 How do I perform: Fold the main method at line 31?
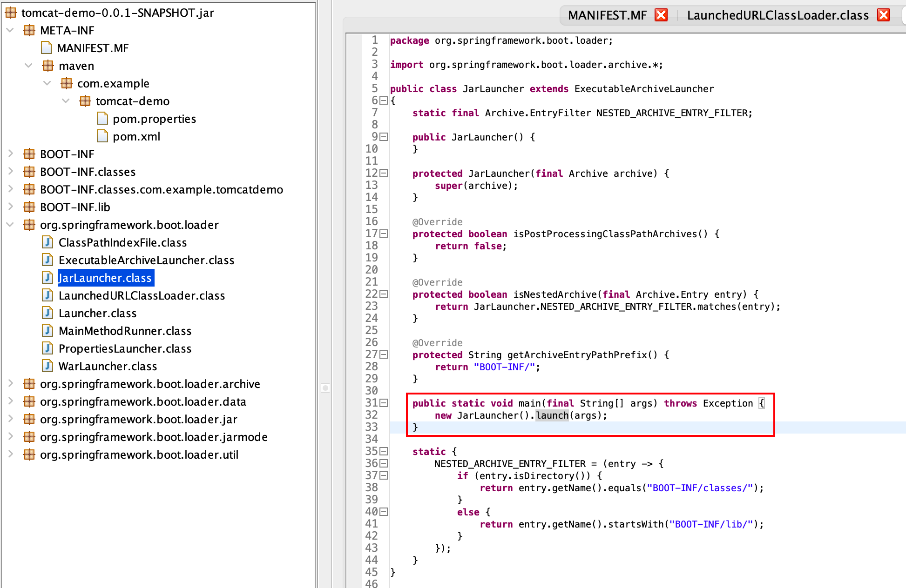coord(384,403)
